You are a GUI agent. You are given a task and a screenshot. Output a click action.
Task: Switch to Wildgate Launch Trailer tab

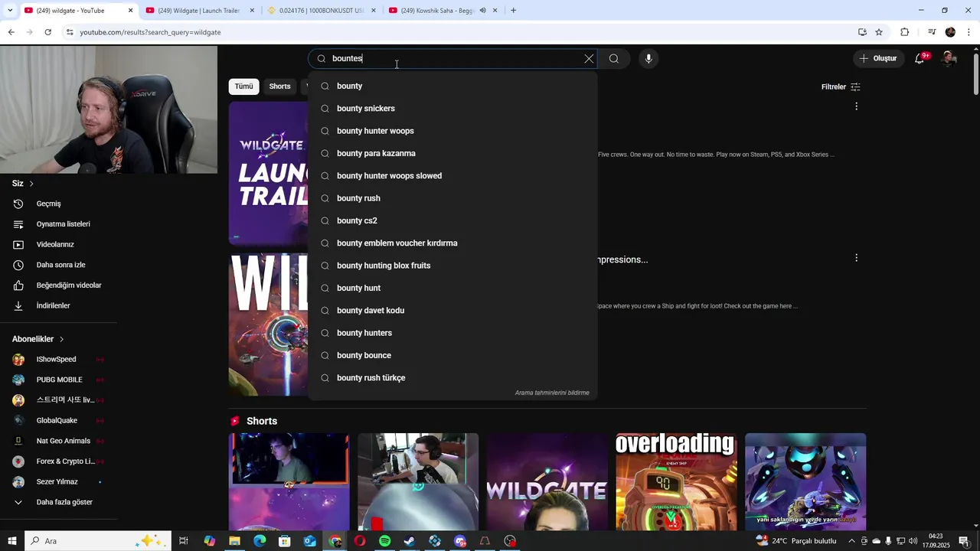pyautogui.click(x=198, y=11)
